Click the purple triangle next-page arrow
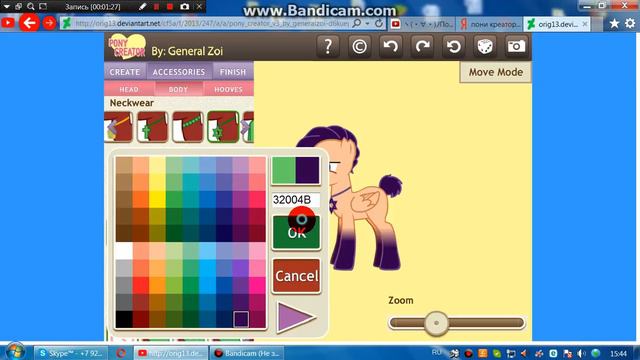Screen dimensions: 640x360 tap(296, 317)
